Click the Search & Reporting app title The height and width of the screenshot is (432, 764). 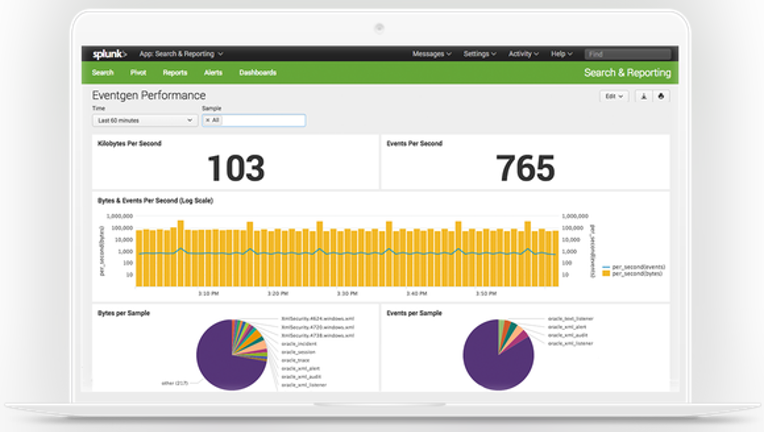pos(628,73)
